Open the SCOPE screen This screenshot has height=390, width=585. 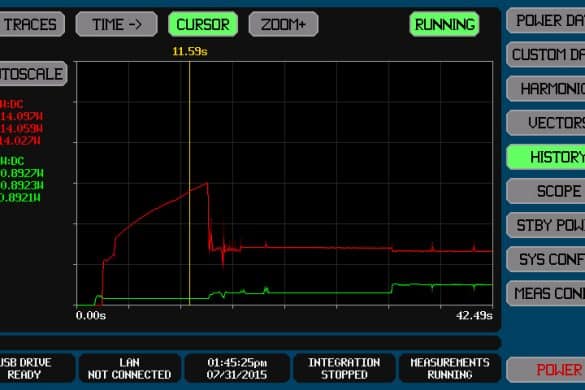click(x=546, y=191)
